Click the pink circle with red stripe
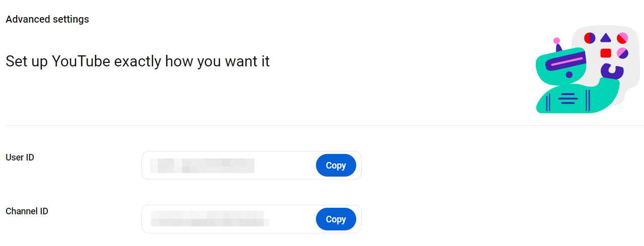The width and height of the screenshot is (644, 246). (622, 38)
